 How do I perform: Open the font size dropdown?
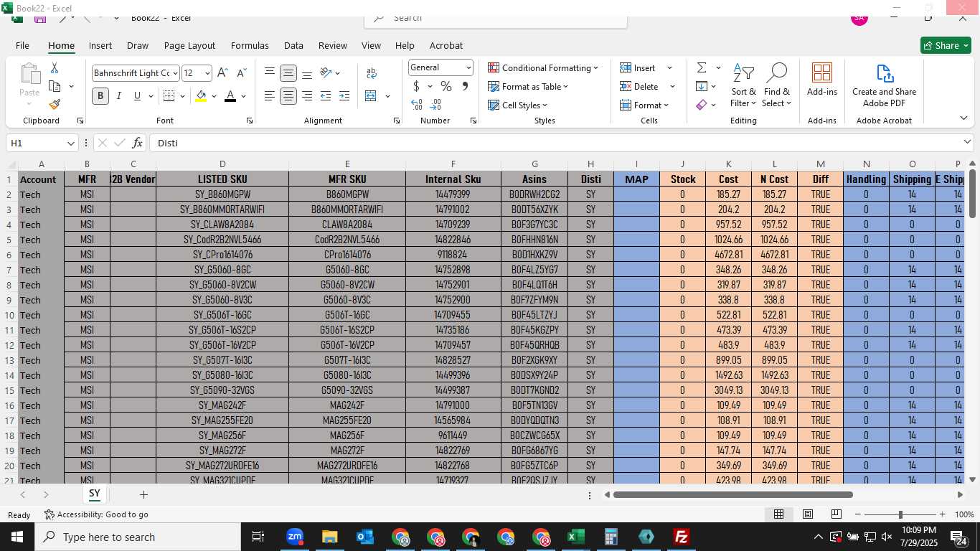(207, 73)
